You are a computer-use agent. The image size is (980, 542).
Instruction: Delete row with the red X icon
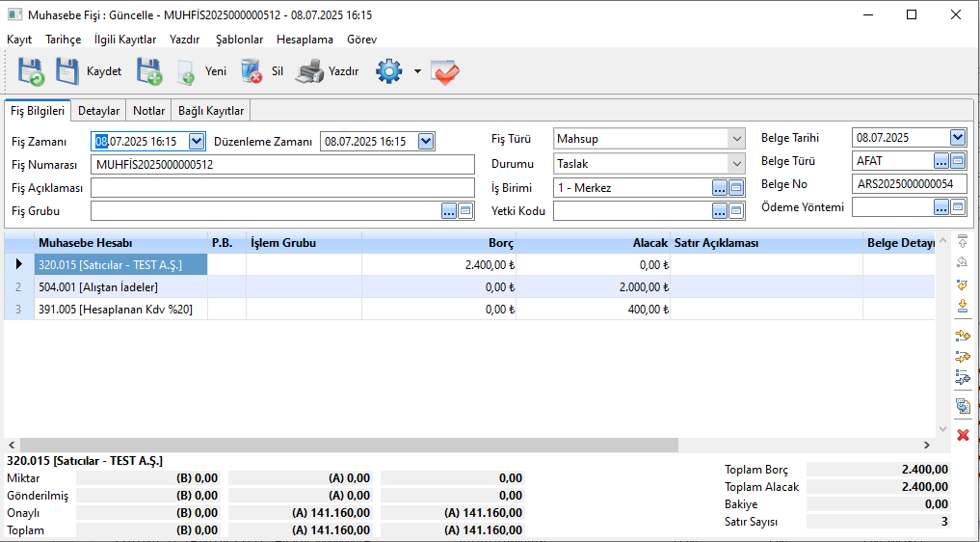962,435
